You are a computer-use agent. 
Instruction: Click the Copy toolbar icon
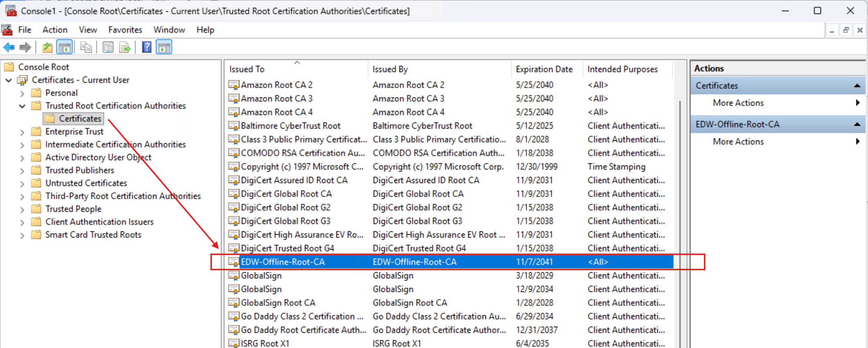point(86,47)
